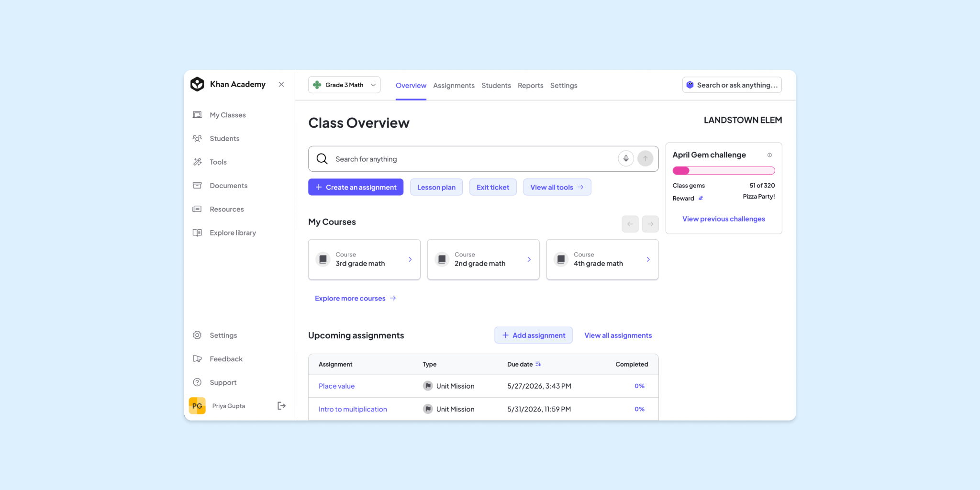The width and height of the screenshot is (980, 490).
Task: Close the sidebar with the X icon
Action: 281,84
